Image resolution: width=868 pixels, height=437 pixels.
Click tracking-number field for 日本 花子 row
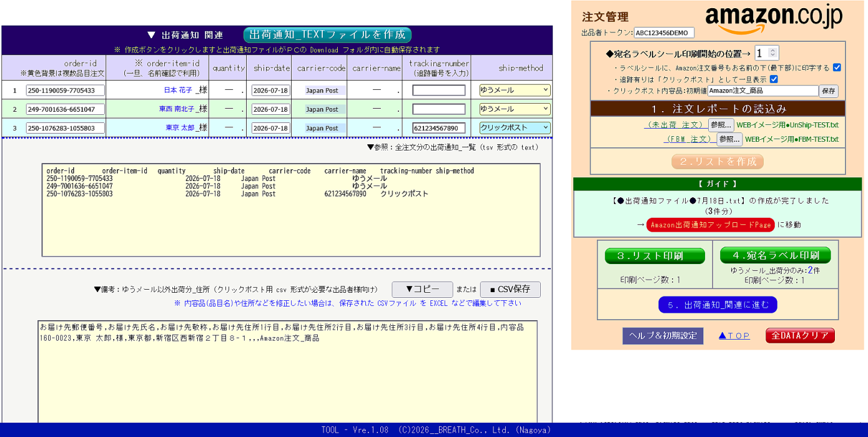coord(439,91)
